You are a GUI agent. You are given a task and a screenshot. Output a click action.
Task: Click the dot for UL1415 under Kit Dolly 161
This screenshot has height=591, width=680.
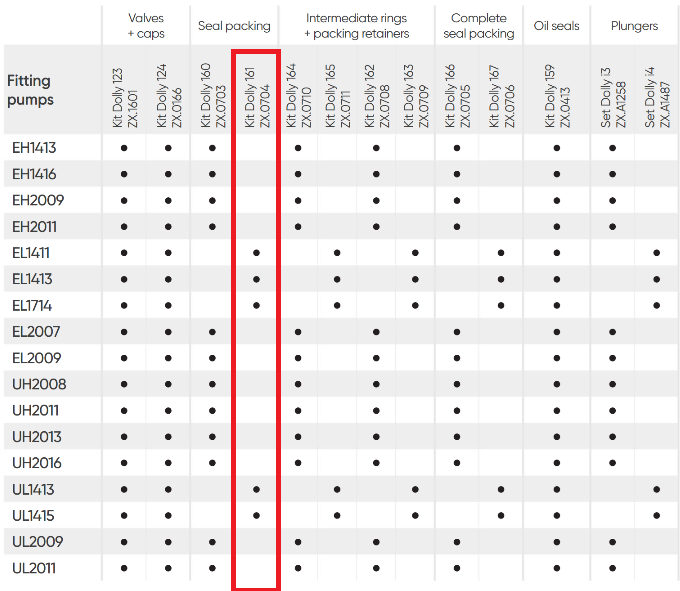pyautogui.click(x=256, y=516)
